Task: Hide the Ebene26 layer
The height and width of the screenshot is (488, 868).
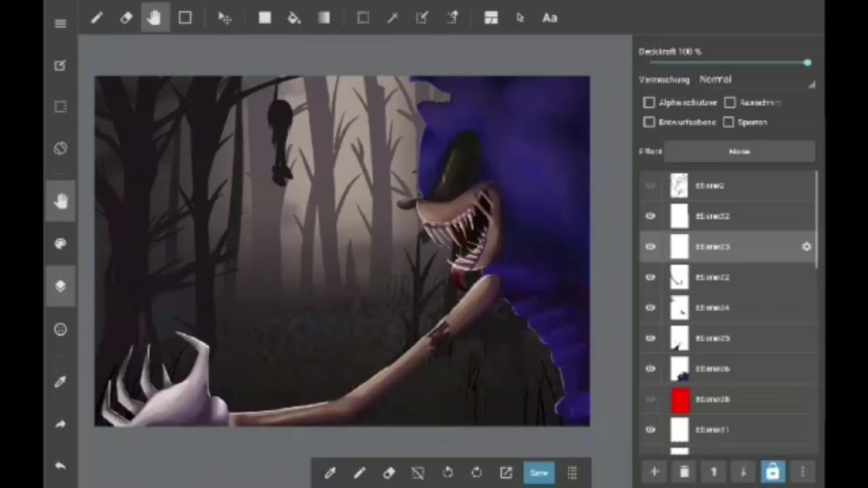Action: pyautogui.click(x=650, y=369)
